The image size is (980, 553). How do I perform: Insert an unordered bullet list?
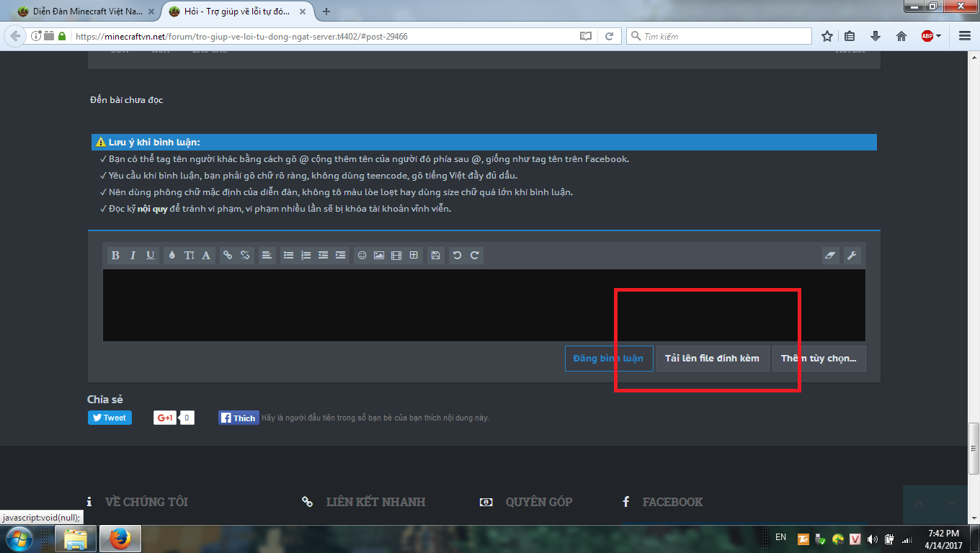288,255
